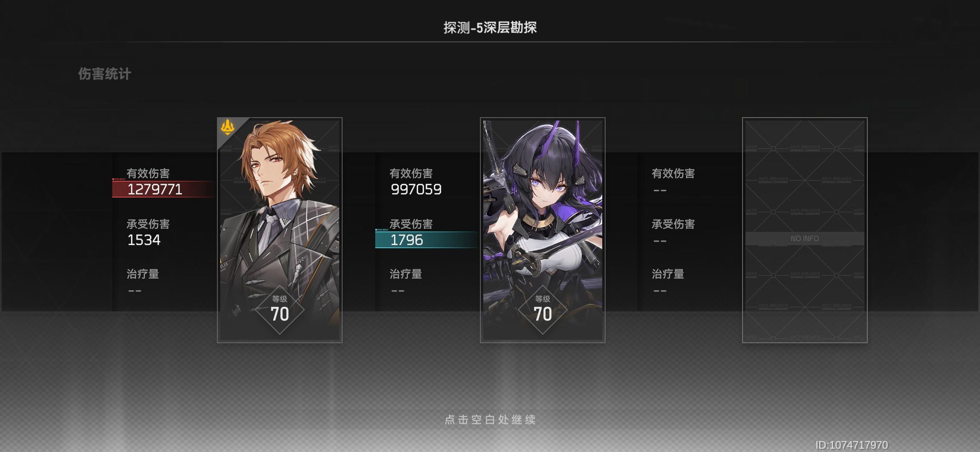
Task: Select the purple-horned character portrait card
Action: point(543,230)
